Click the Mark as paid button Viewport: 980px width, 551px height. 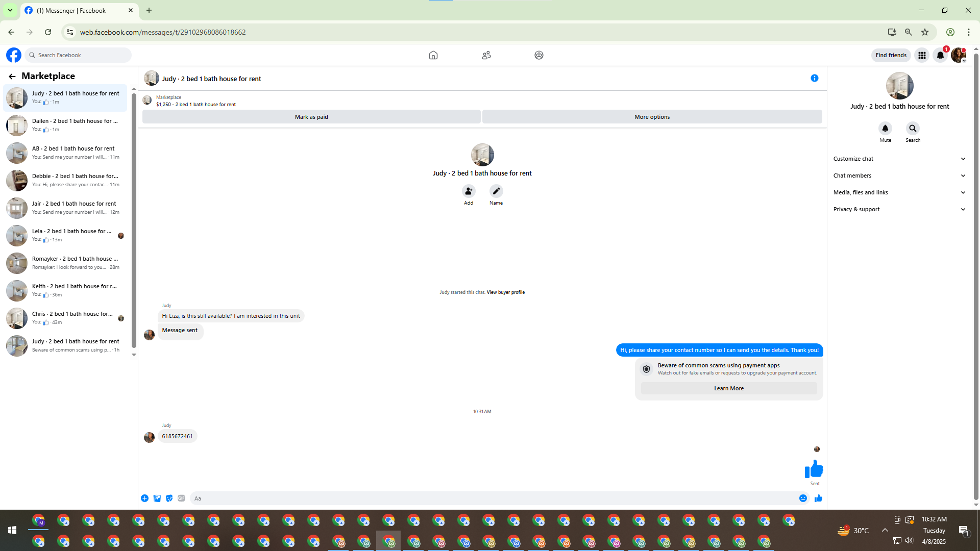(311, 117)
